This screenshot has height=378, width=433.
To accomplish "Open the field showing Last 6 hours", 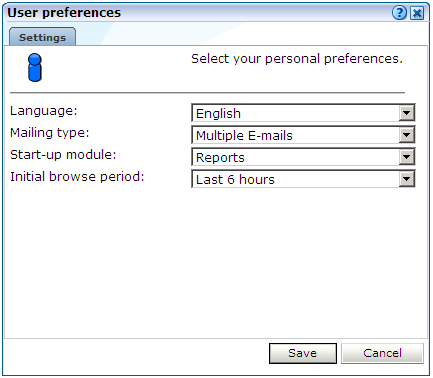I will pyautogui.click(x=303, y=179).
